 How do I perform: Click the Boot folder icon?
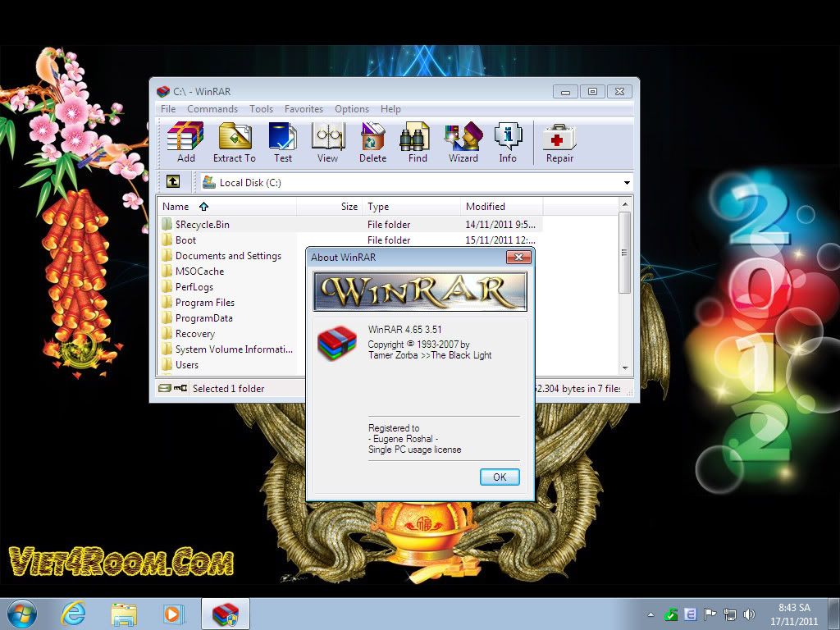click(x=167, y=240)
